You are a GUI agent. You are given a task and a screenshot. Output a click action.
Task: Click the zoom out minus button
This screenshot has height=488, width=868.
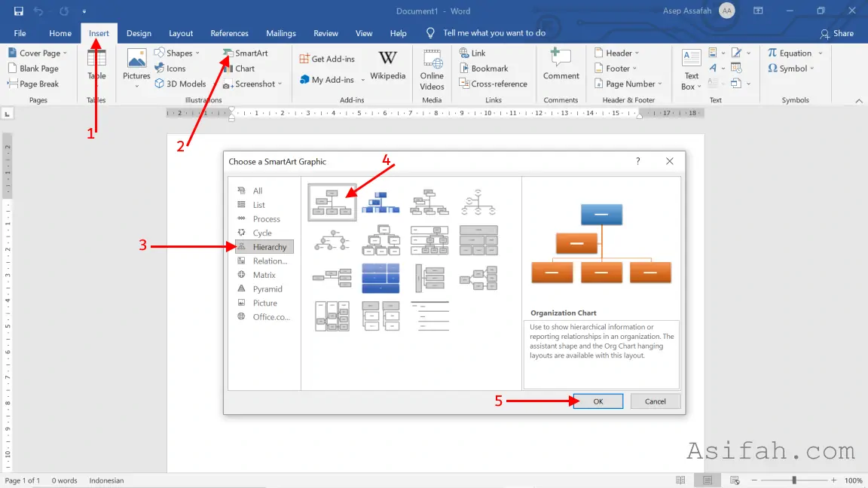(754, 480)
